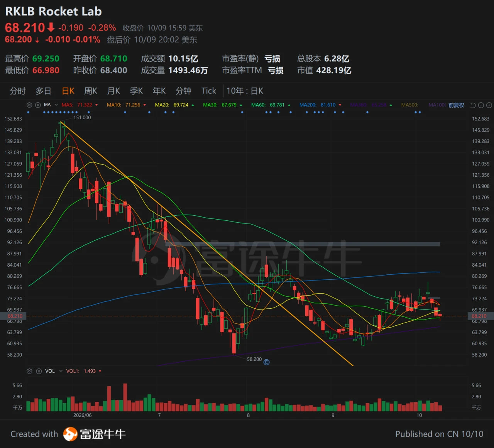494x448 pixels.
Task: Click the MA500 label
Action: [409, 105]
